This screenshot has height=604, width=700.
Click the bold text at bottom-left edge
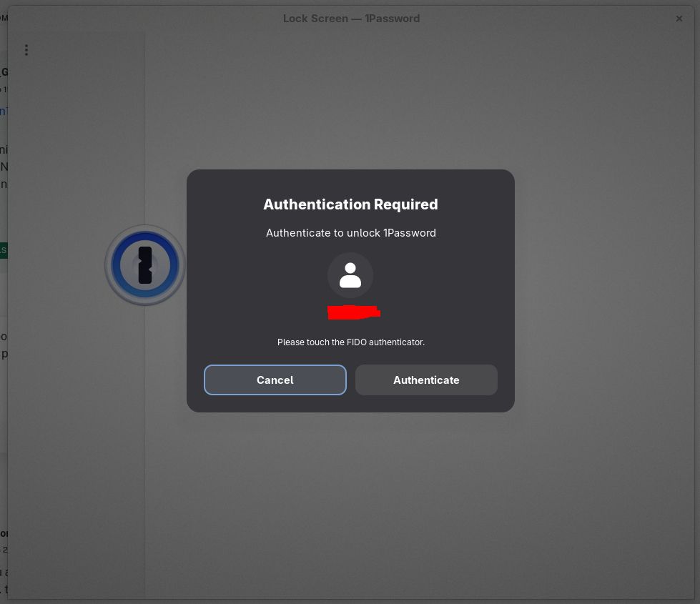pyautogui.click(x=4, y=533)
